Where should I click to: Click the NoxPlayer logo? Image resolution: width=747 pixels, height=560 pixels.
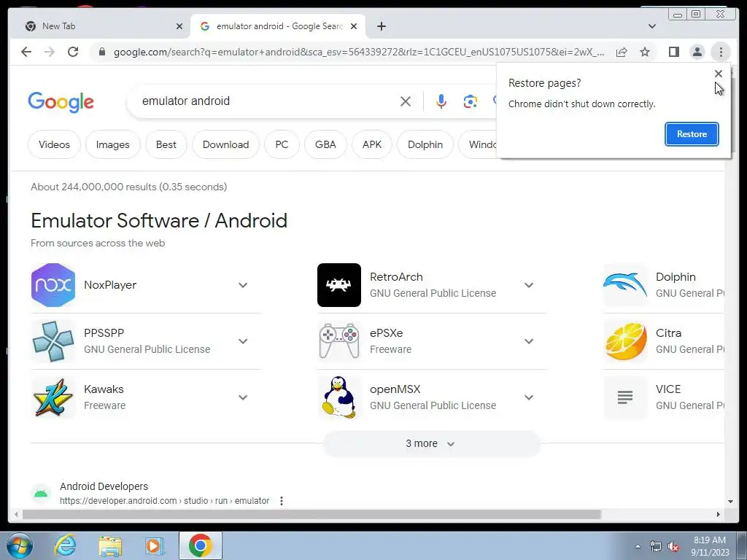(x=53, y=285)
